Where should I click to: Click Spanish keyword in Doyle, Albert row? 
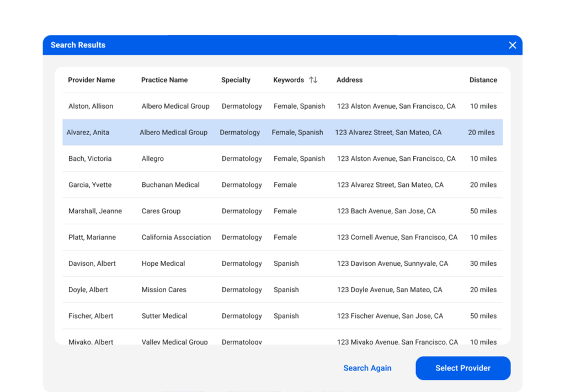(286, 290)
